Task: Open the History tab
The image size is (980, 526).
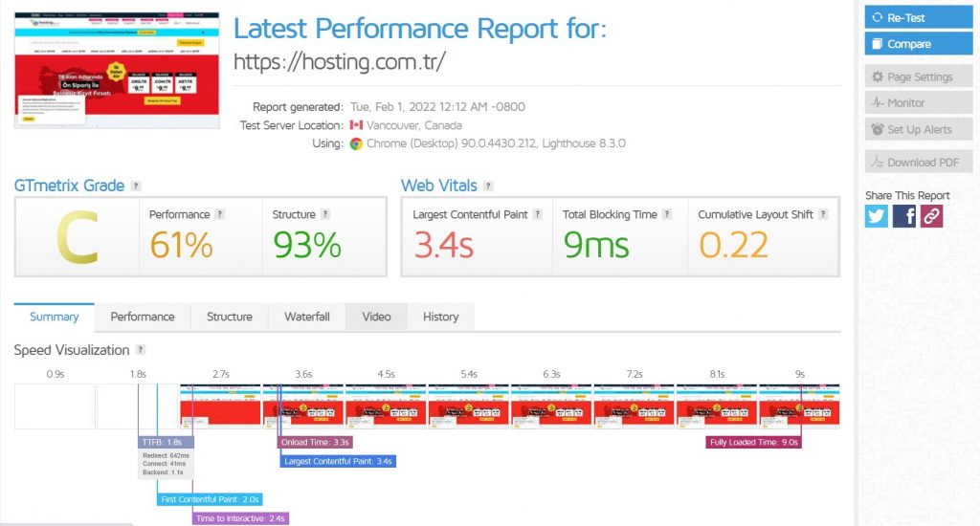Action: tap(440, 318)
